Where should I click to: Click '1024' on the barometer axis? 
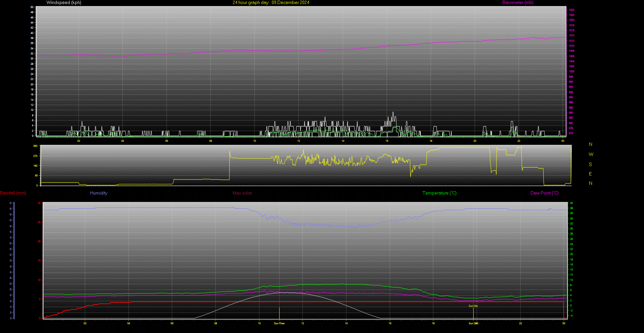tap(571, 10)
